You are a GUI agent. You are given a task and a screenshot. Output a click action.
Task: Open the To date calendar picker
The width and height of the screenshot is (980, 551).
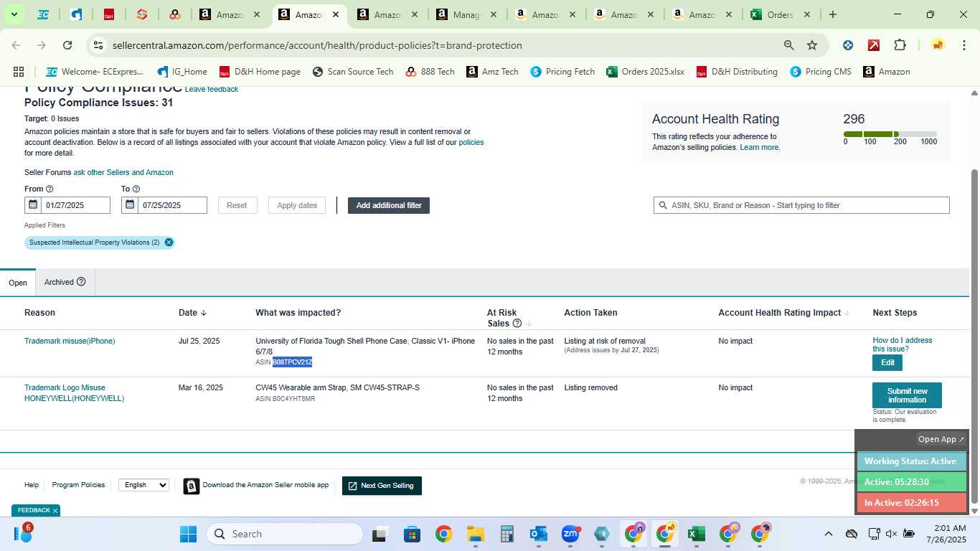[130, 205]
